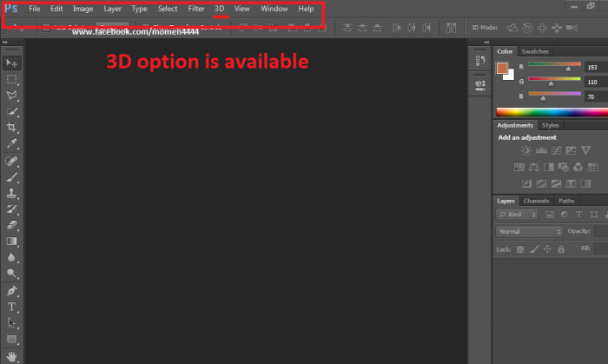The width and height of the screenshot is (608, 364).
Task: Add a Brightness/Contrast adjustment
Action: [x=526, y=150]
